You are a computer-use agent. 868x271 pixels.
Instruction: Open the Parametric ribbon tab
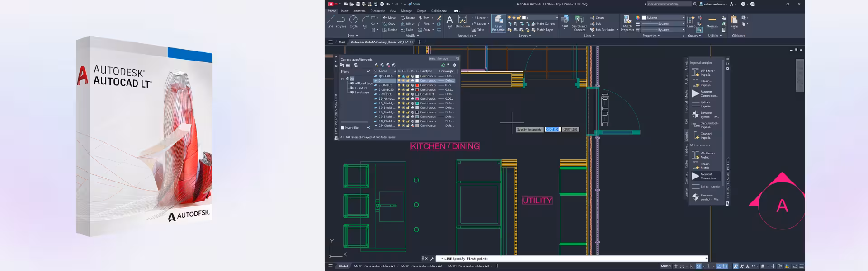point(377,11)
